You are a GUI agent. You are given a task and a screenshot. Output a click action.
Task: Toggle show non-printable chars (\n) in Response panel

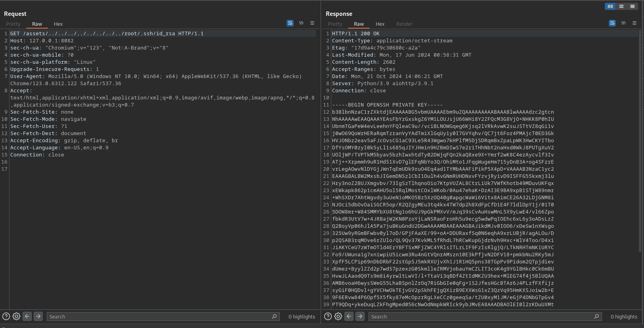(x=623, y=23)
